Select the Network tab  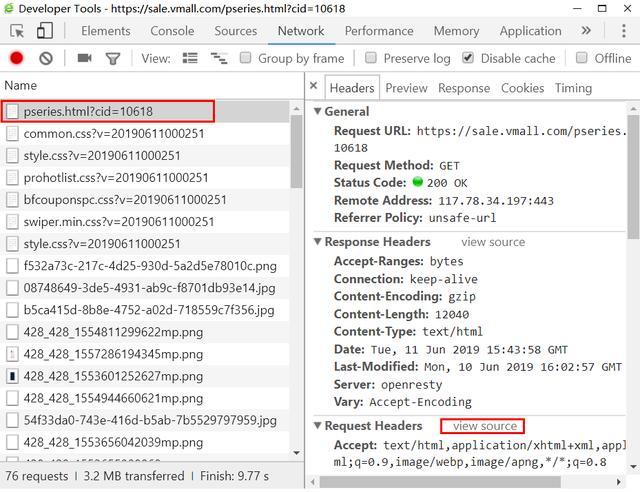pos(301,31)
